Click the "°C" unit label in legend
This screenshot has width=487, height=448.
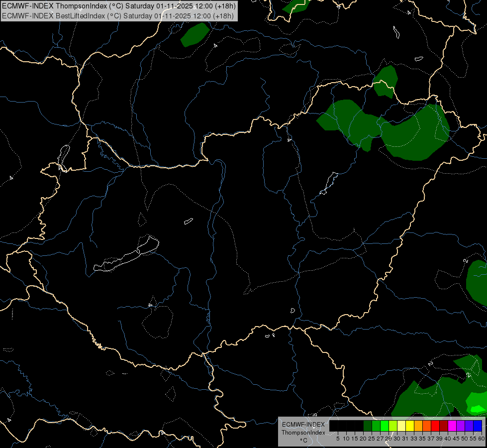point(304,440)
